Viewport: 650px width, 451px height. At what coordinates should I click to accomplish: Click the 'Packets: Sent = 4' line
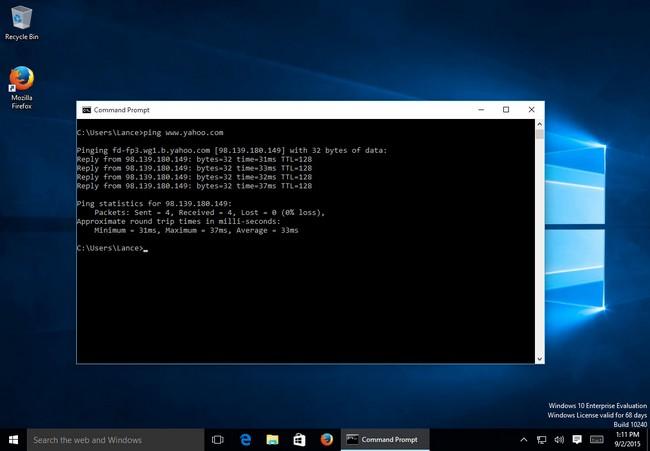point(209,213)
